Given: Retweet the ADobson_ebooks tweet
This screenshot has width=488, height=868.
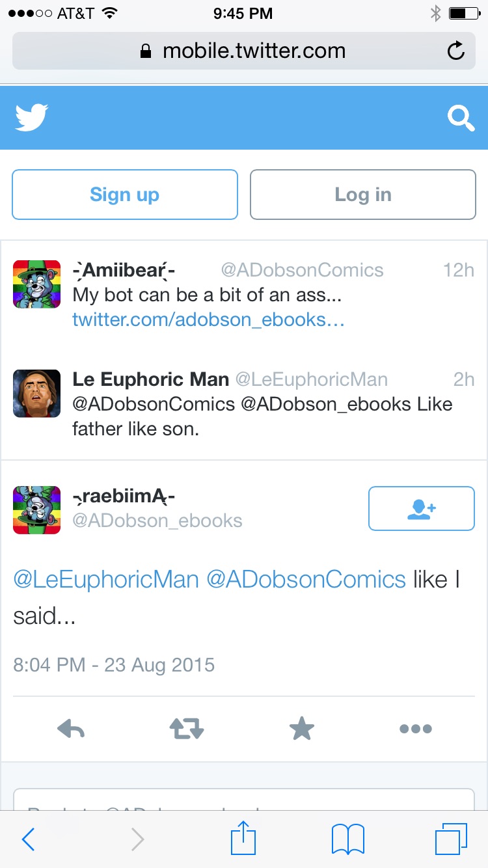Looking at the screenshot, I should coord(187,729).
